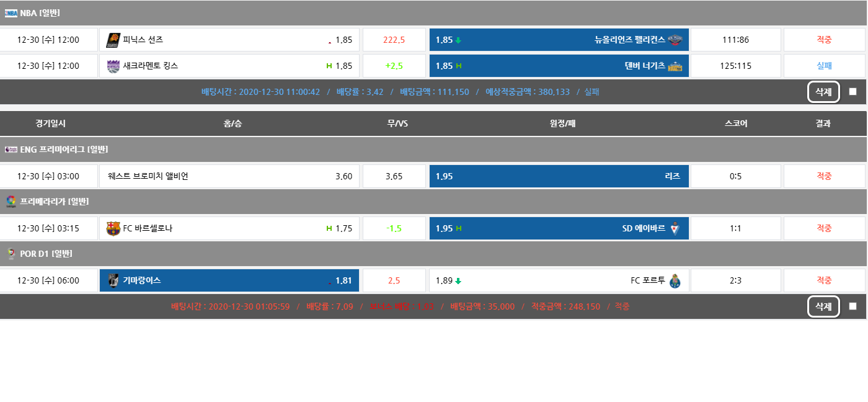Click the FC Barcelona crest
Viewport: 868px width, 402px height.
point(113,228)
